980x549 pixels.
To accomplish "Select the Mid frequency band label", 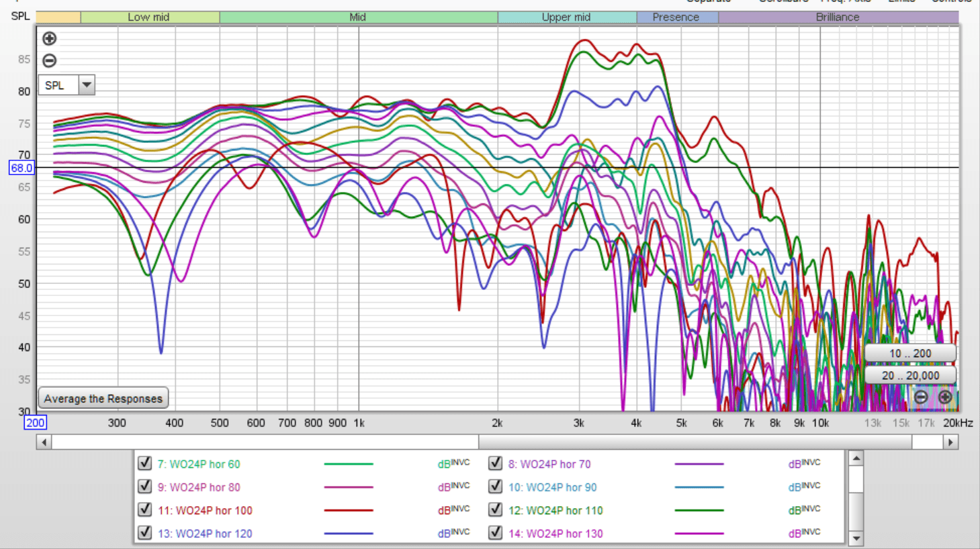I will click(x=358, y=17).
